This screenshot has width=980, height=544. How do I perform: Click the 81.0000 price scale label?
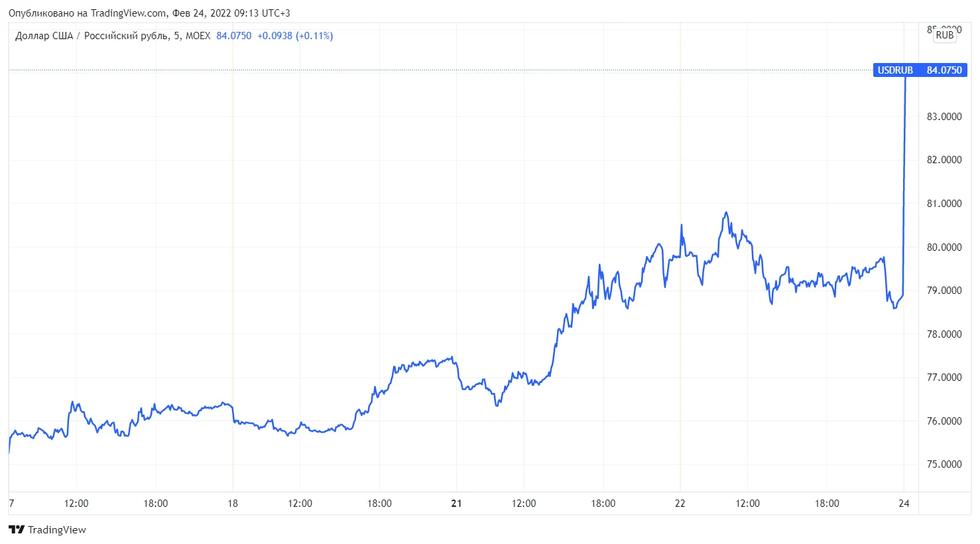pos(944,204)
